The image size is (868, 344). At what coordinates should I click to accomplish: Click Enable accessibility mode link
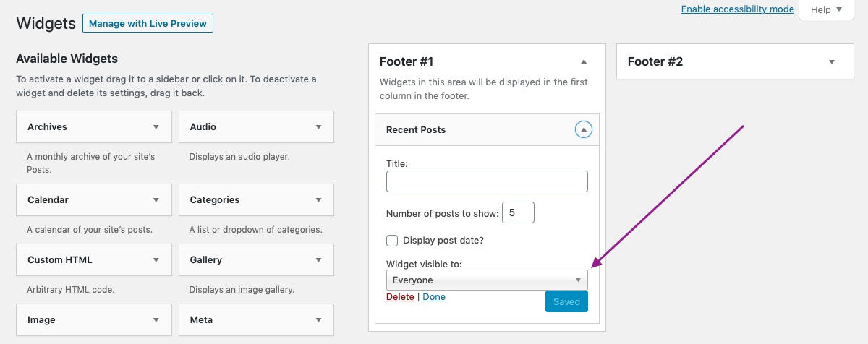tap(737, 9)
